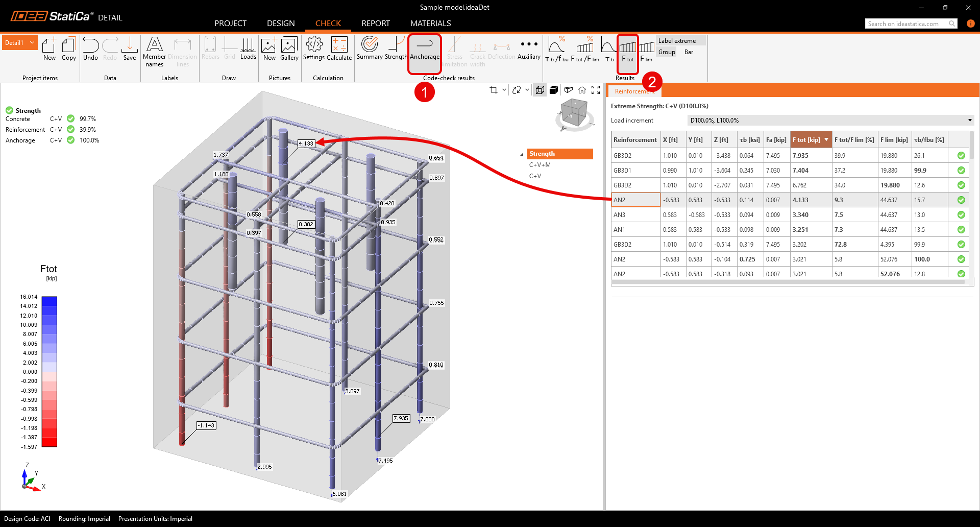Sort by Z [ft] column header

tap(724, 140)
